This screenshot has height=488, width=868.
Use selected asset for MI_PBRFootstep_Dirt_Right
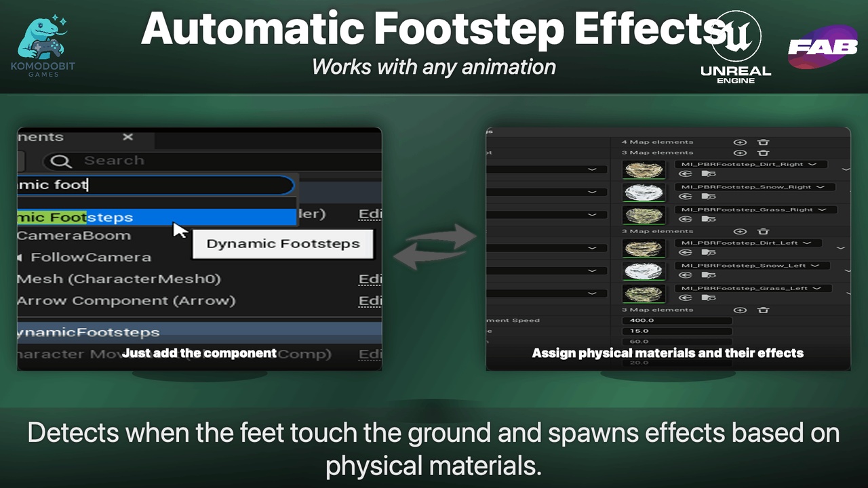(x=685, y=174)
